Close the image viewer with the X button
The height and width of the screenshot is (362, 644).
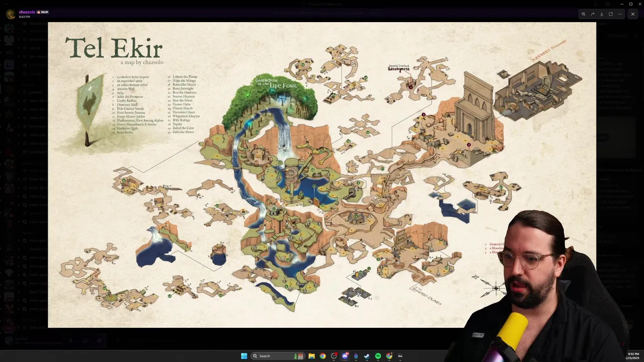(x=633, y=14)
